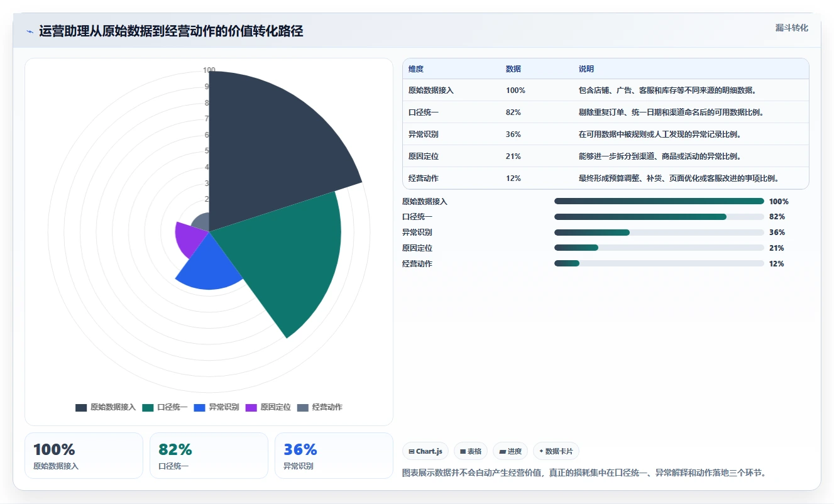Click the 经营动作 progress bar
Screen dimensions: 834x504
point(659,264)
